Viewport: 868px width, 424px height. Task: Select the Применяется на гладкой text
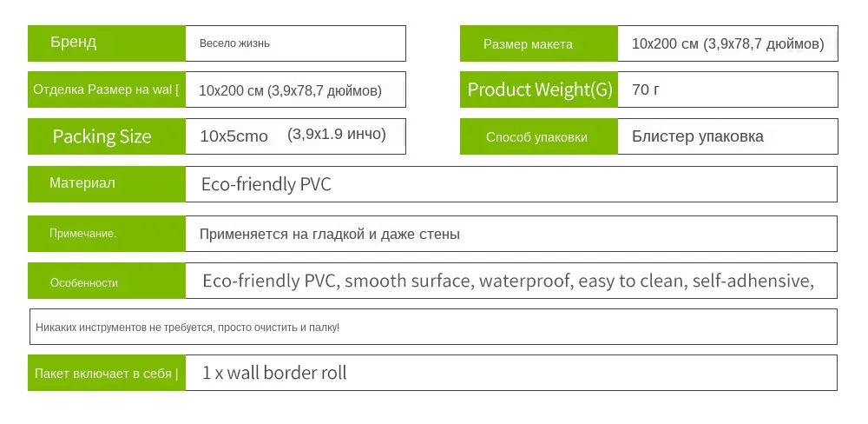point(330,234)
